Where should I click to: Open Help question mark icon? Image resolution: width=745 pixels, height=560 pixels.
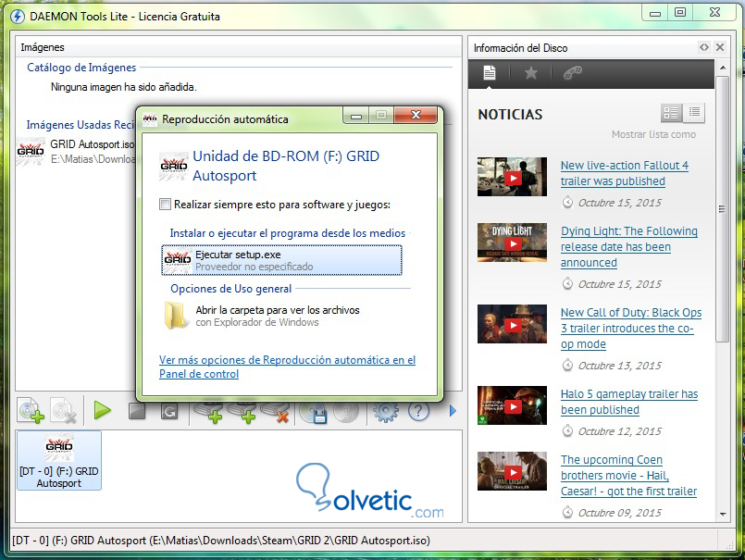click(418, 411)
